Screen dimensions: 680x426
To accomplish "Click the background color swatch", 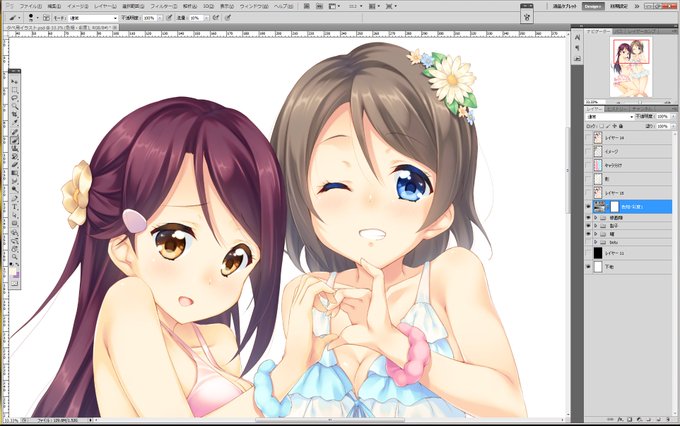I will point(16,275).
